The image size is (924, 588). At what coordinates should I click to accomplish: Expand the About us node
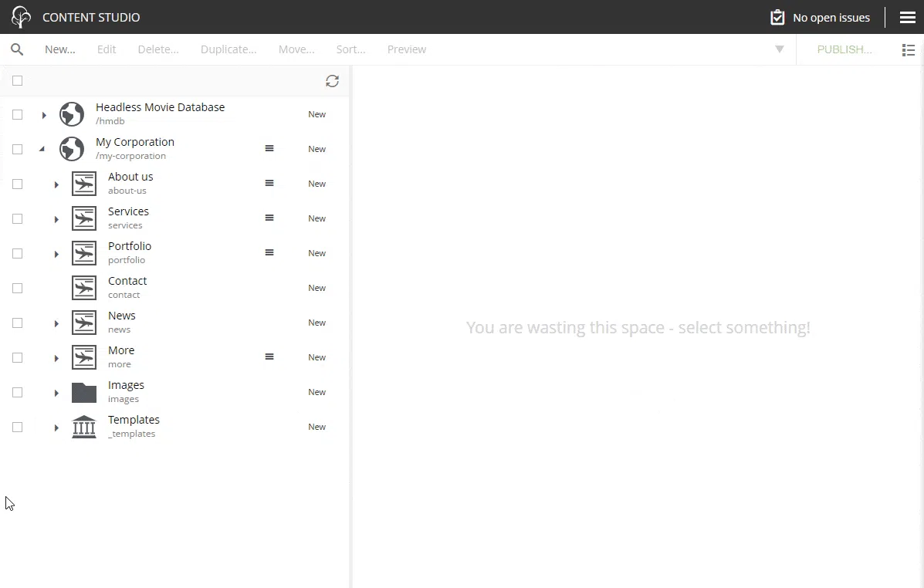tap(56, 185)
